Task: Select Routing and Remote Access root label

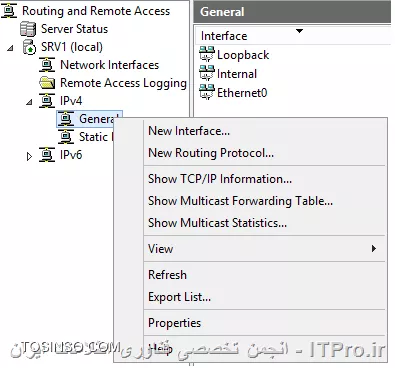Action: click(96, 11)
